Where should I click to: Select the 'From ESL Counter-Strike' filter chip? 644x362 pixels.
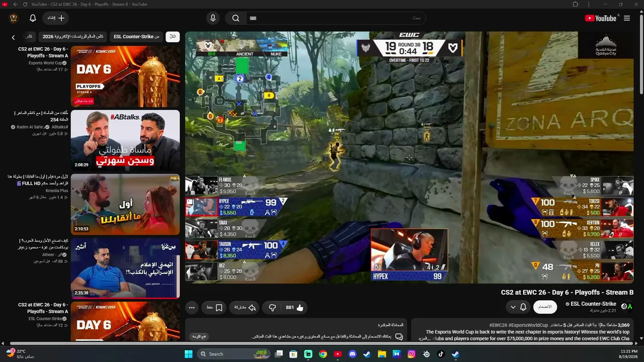136,37
